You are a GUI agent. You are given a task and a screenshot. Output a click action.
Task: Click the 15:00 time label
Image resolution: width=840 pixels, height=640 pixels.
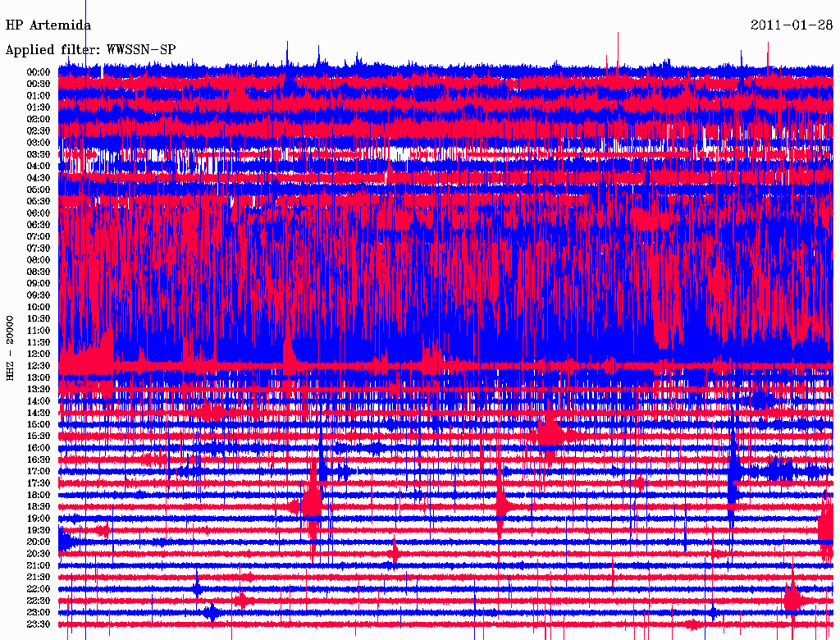(39, 424)
